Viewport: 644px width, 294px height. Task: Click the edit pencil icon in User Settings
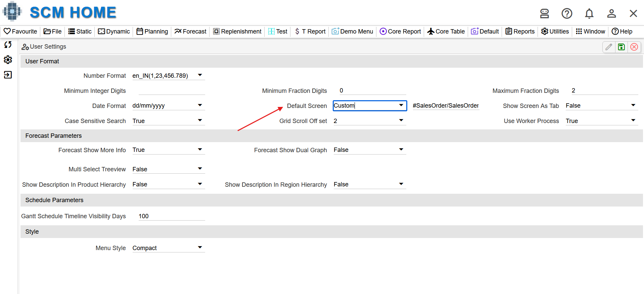(x=609, y=47)
